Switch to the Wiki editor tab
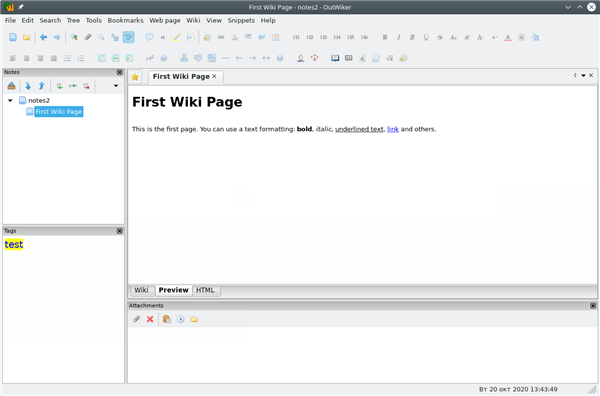The width and height of the screenshot is (600, 396). (x=141, y=290)
